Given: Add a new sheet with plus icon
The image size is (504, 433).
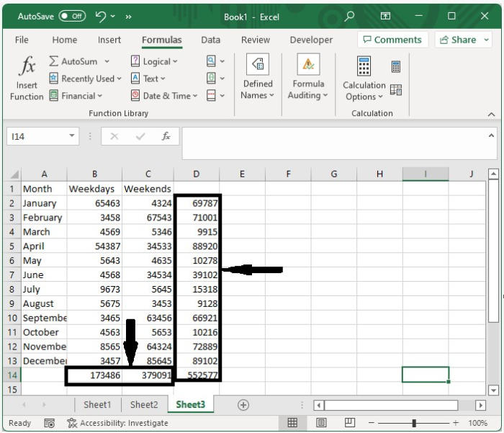Looking at the screenshot, I should coord(243,405).
